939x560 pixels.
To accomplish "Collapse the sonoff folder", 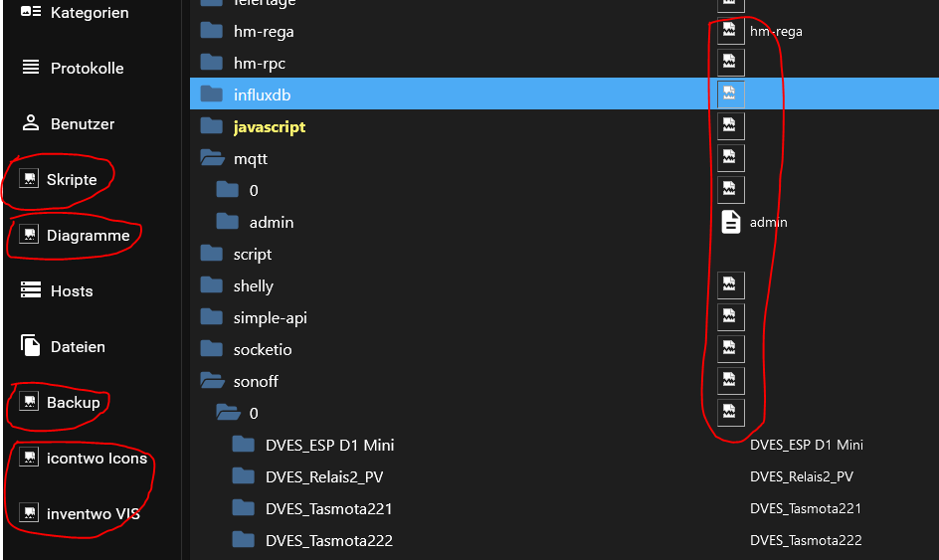I will [x=211, y=382].
